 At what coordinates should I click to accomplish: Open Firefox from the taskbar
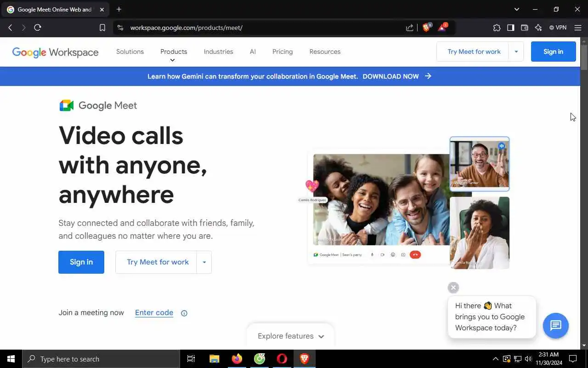pyautogui.click(x=237, y=359)
